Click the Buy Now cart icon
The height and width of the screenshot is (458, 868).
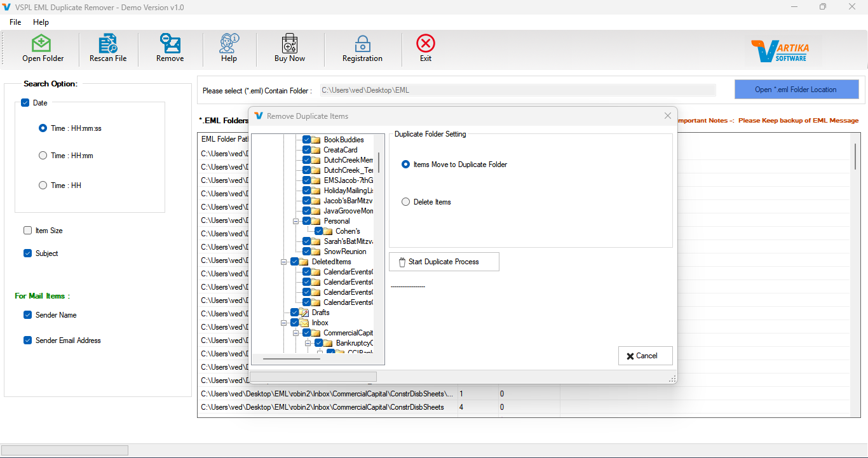[290, 43]
